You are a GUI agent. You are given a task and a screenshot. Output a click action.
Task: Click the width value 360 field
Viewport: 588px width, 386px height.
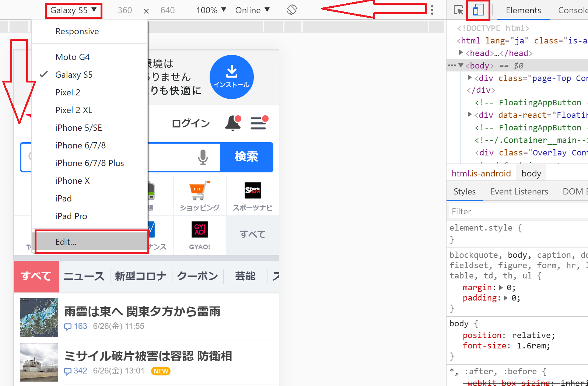click(125, 10)
